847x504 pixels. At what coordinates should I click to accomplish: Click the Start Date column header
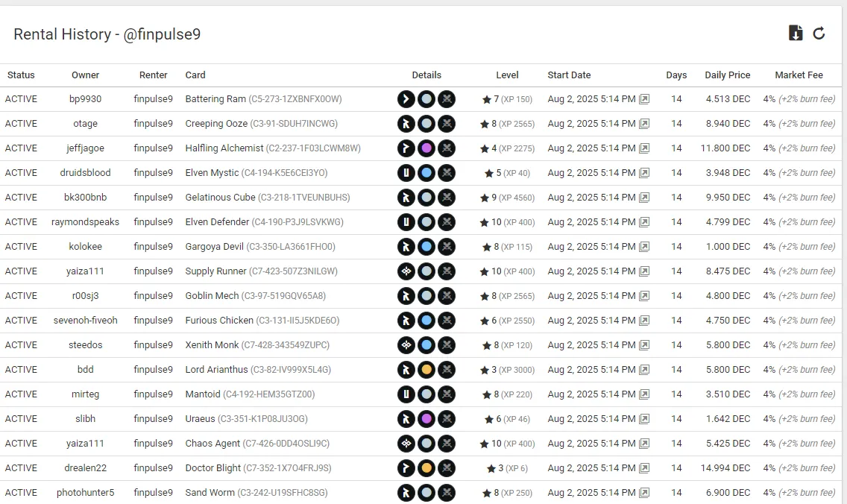569,75
